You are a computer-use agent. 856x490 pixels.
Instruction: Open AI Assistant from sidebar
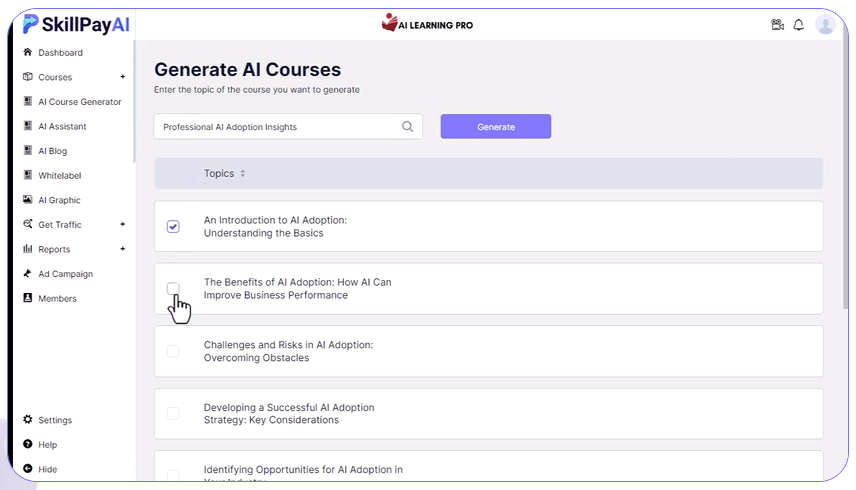click(62, 126)
